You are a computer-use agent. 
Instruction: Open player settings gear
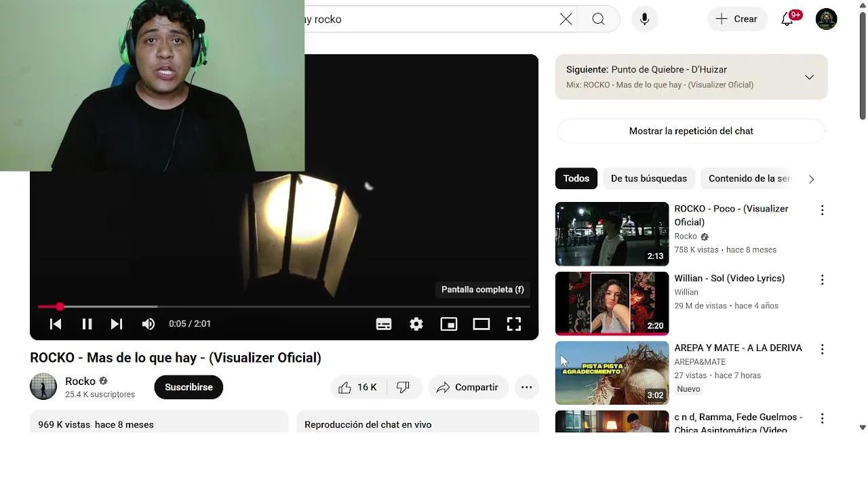(x=416, y=324)
